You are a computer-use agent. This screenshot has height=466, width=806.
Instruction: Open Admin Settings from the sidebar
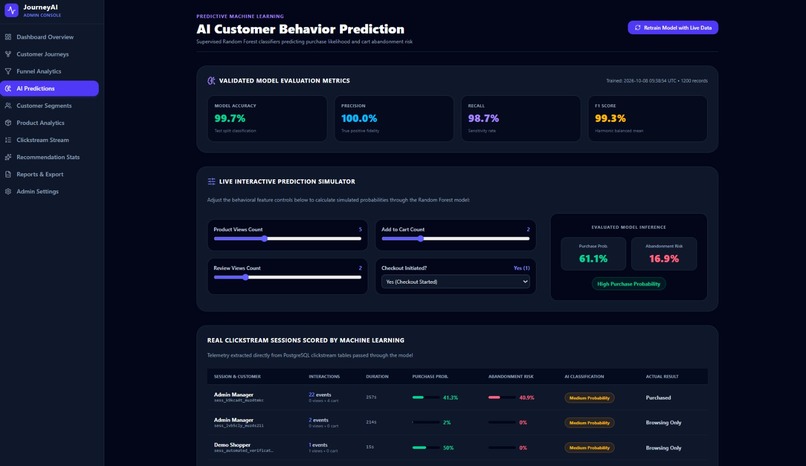(49, 191)
